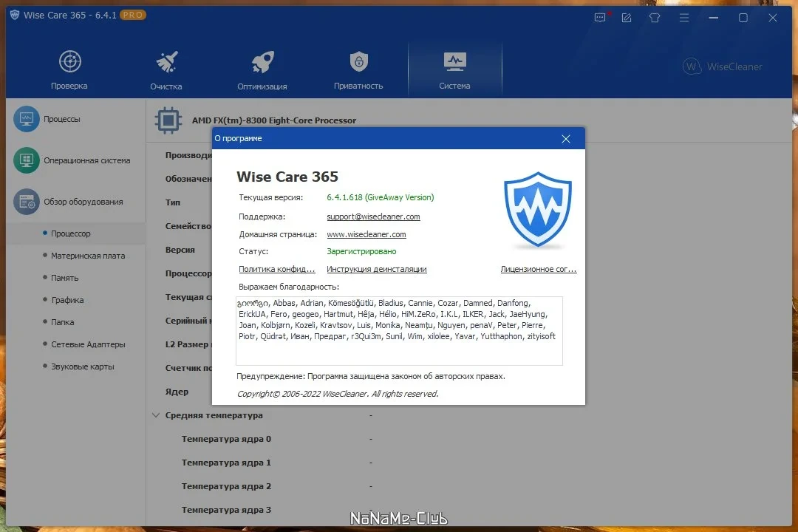Screen dimensions: 798x532
Task: Click the Версия row label
Action: click(x=180, y=250)
